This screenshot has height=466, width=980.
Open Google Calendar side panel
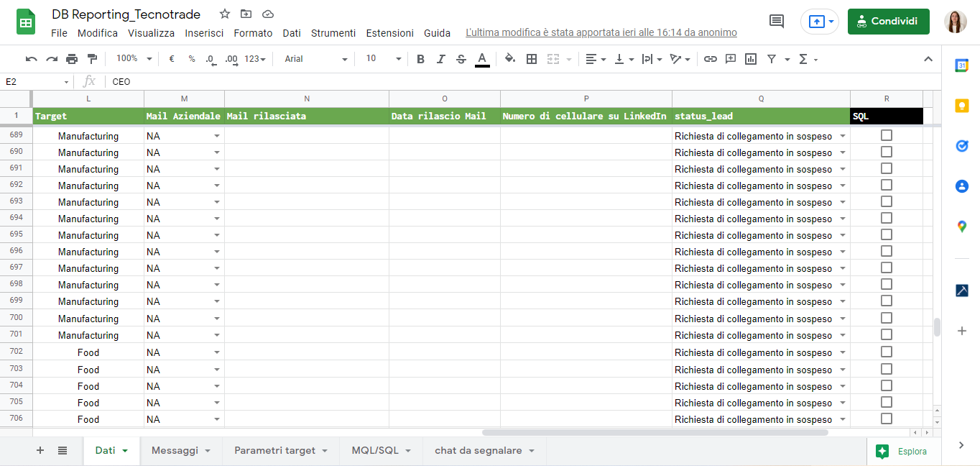tap(962, 65)
